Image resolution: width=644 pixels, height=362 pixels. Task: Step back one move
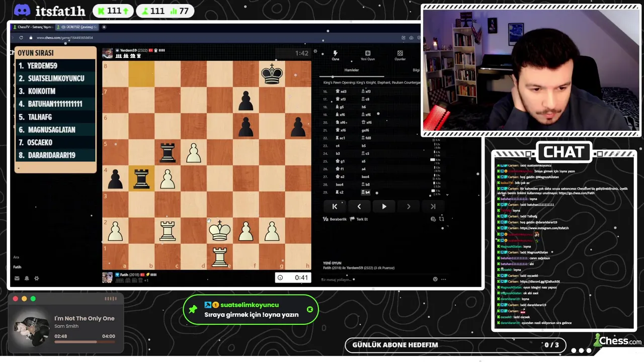tap(359, 206)
